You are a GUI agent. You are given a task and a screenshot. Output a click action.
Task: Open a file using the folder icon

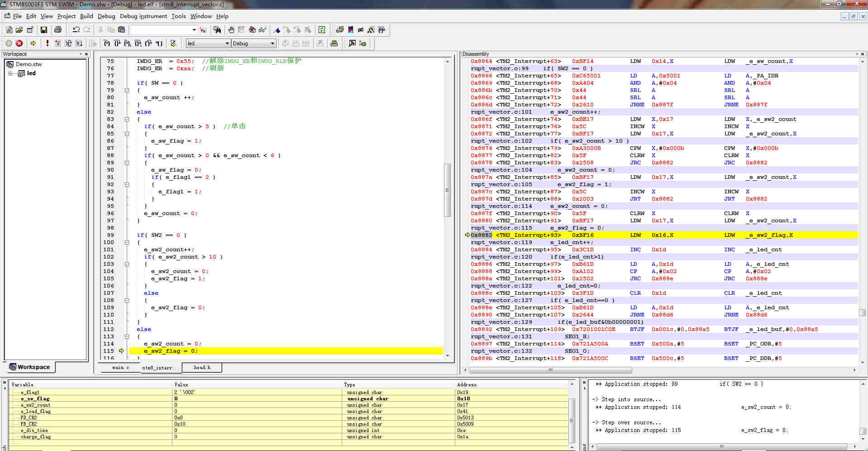(x=19, y=30)
